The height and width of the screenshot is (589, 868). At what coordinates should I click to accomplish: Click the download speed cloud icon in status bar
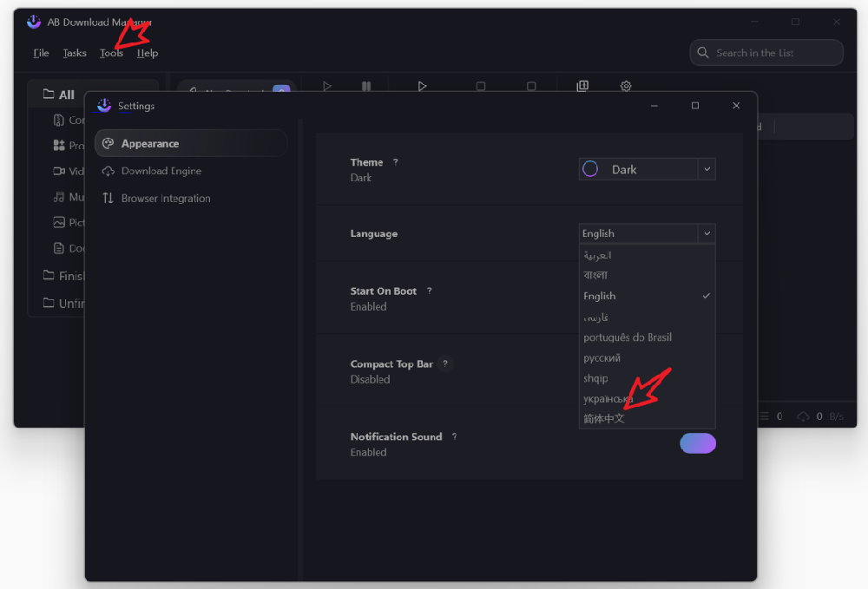pos(803,416)
